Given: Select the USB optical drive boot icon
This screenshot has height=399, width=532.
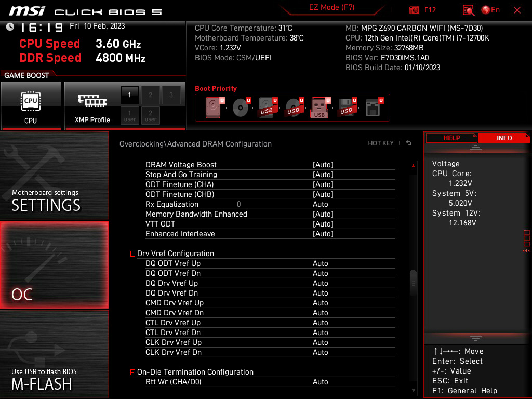Looking at the screenshot, I should pyautogui.click(x=294, y=108).
